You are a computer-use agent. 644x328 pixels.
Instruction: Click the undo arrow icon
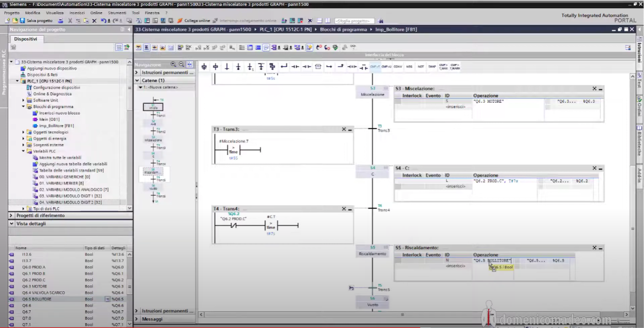(104, 21)
